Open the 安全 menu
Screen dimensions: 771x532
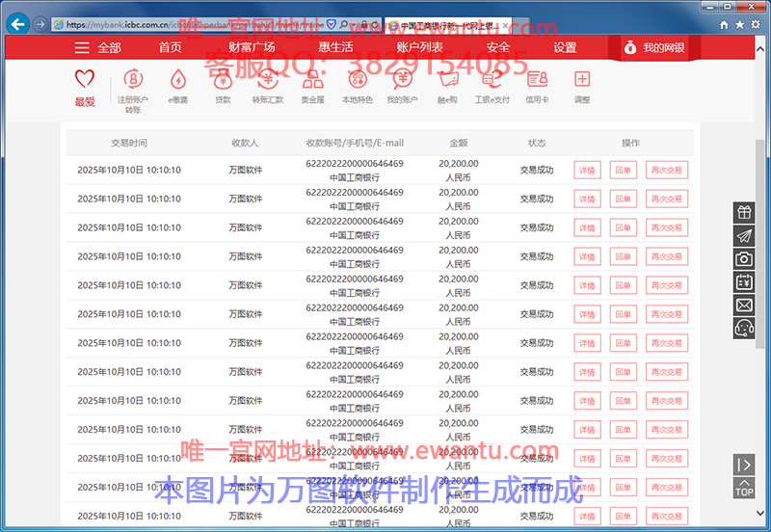tap(498, 47)
